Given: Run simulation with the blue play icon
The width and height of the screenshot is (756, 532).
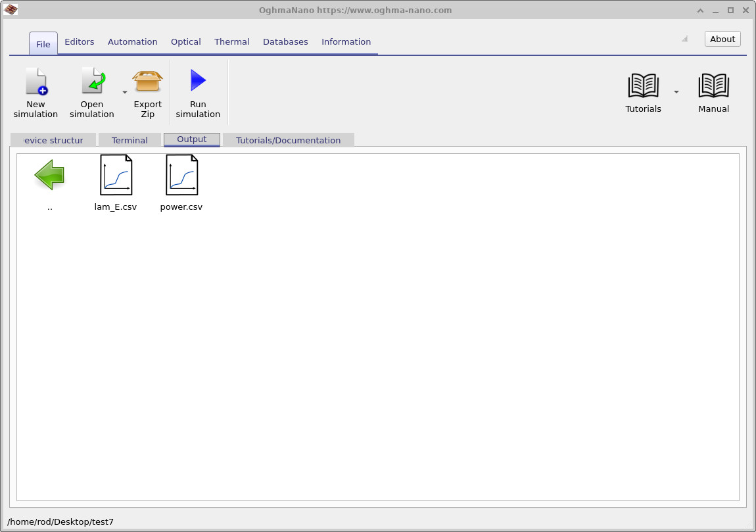Looking at the screenshot, I should (198, 80).
